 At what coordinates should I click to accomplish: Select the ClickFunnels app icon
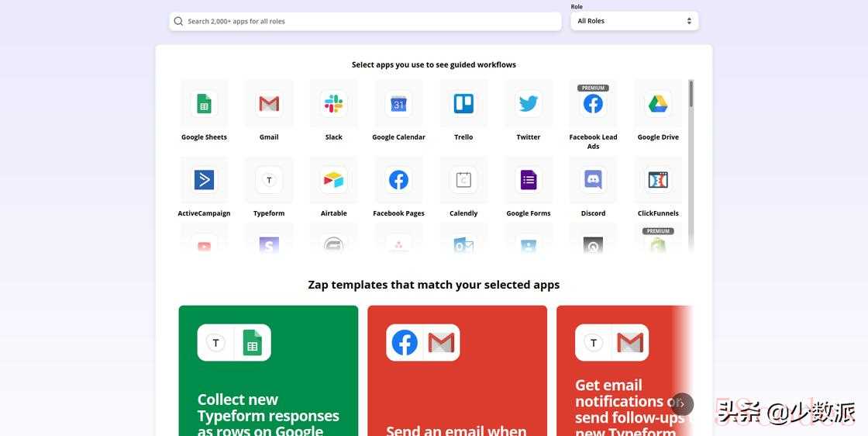[x=658, y=180]
